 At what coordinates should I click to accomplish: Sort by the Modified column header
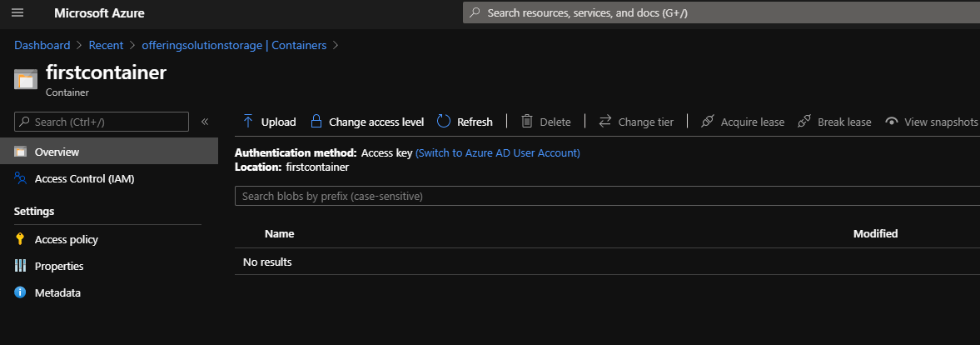(x=876, y=233)
